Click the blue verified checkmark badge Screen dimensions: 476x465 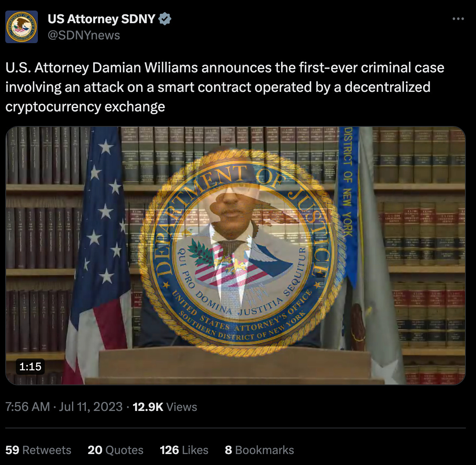coord(165,19)
